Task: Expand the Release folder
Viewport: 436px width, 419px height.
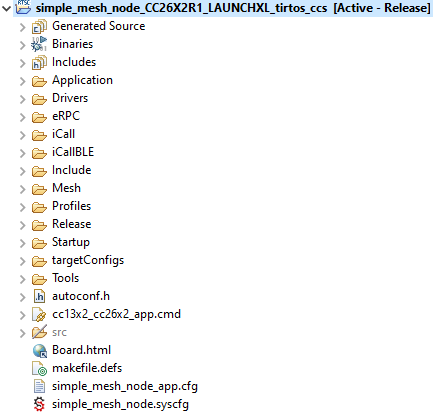Action: coord(22,225)
